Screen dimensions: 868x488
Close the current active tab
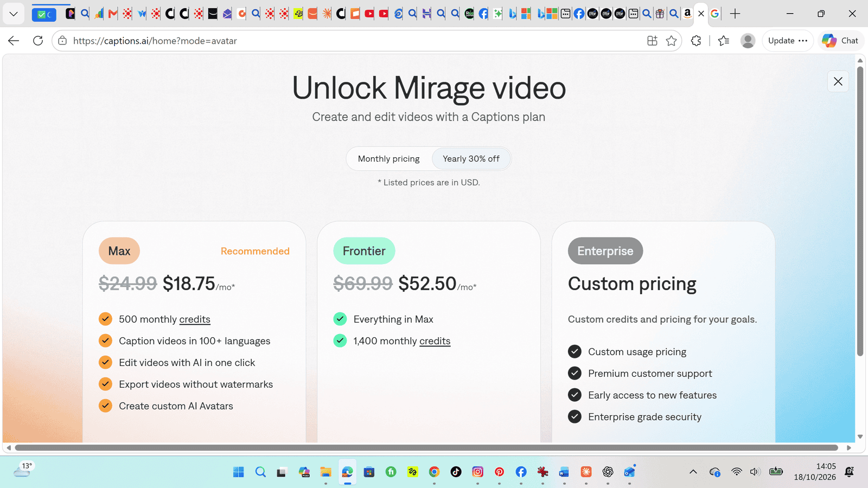(701, 14)
